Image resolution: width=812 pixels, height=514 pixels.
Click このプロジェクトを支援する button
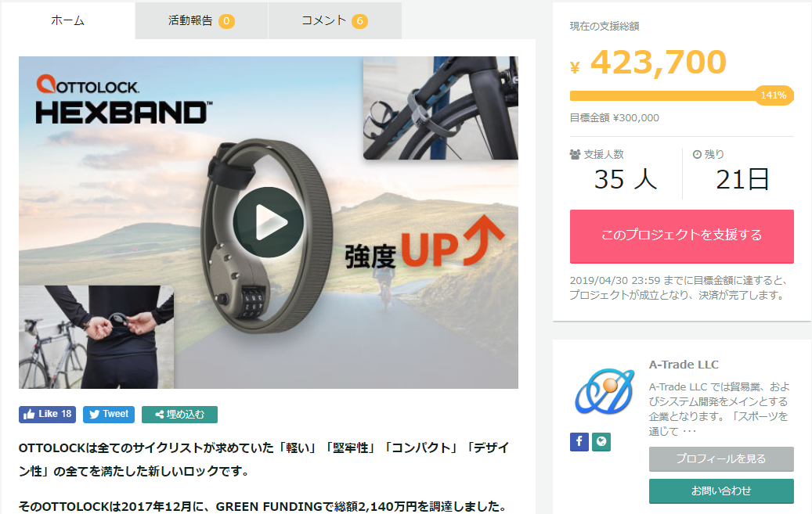(x=681, y=236)
